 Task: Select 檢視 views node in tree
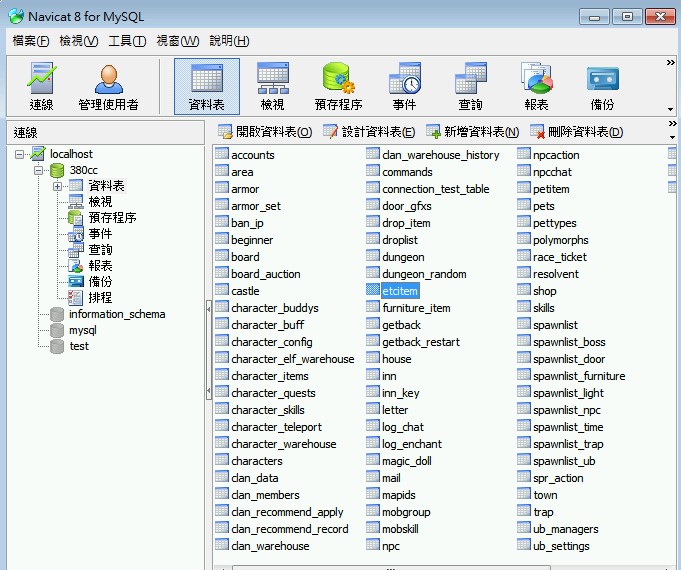[x=100, y=202]
